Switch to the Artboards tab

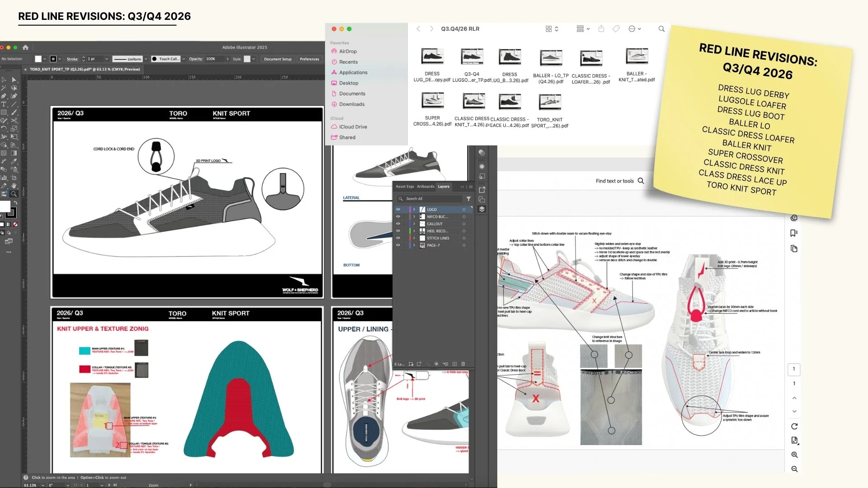(425, 187)
